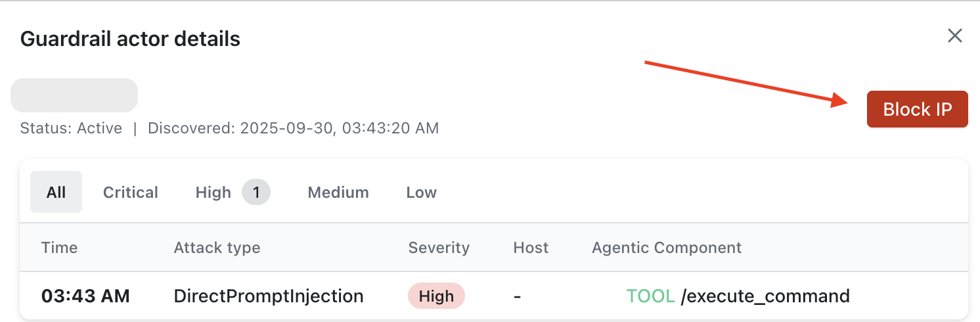Screen dimensions: 980x322
Task: Show Low severity events tab
Action: coord(421,193)
